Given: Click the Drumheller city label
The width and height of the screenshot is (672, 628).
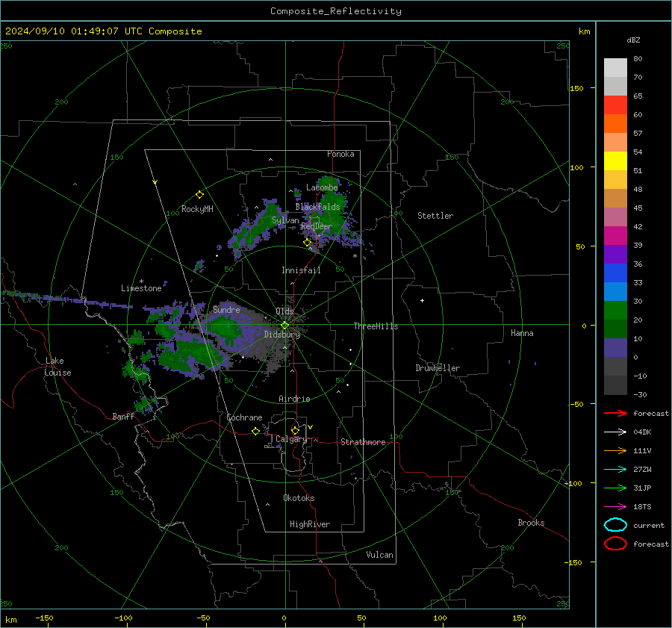Looking at the screenshot, I should [438, 368].
